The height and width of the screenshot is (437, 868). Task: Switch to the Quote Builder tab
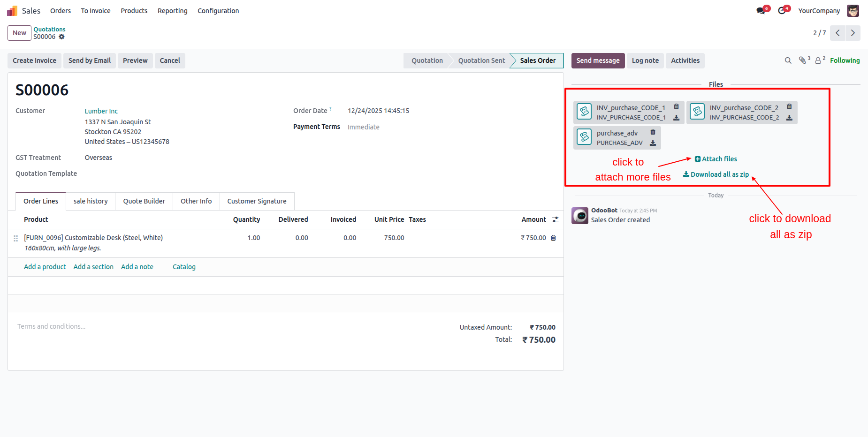[144, 201]
